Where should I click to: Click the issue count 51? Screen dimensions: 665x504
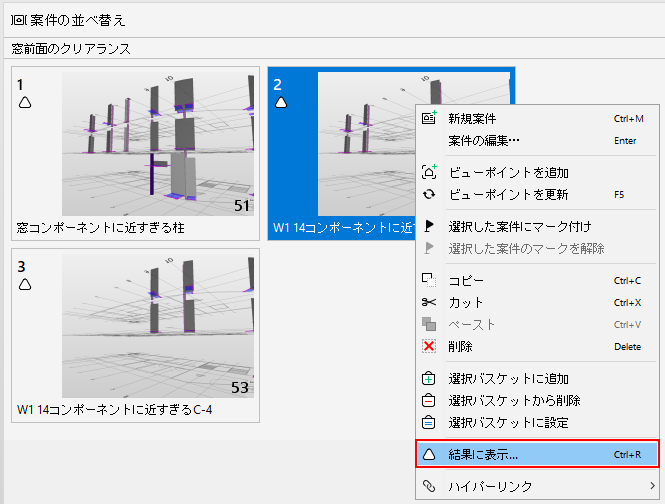click(x=242, y=206)
